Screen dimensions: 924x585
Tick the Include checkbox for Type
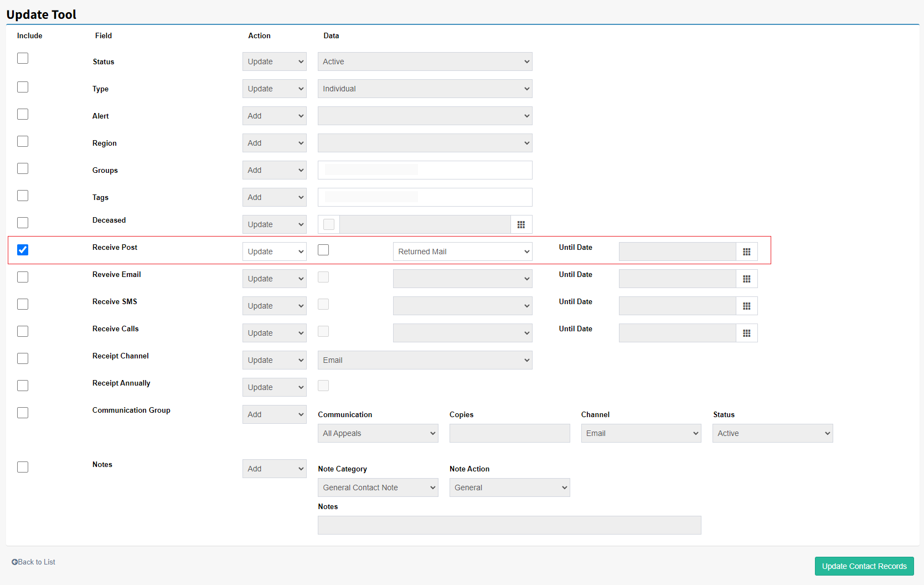23,87
